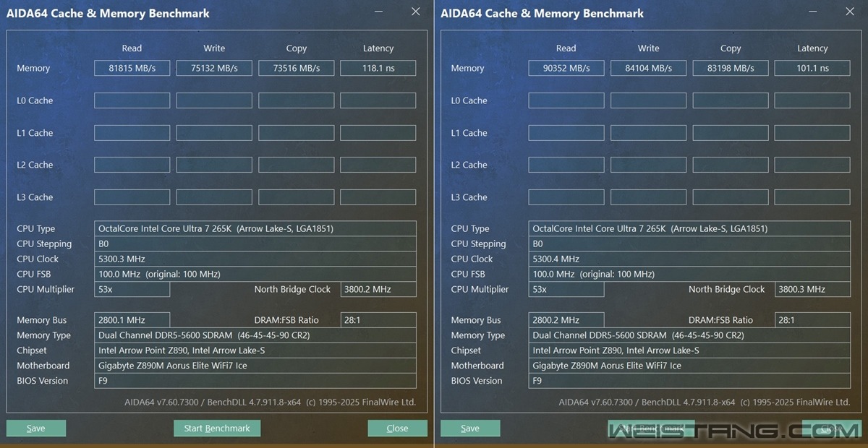Click the Chipset Z890 value in the left window

coord(255,350)
